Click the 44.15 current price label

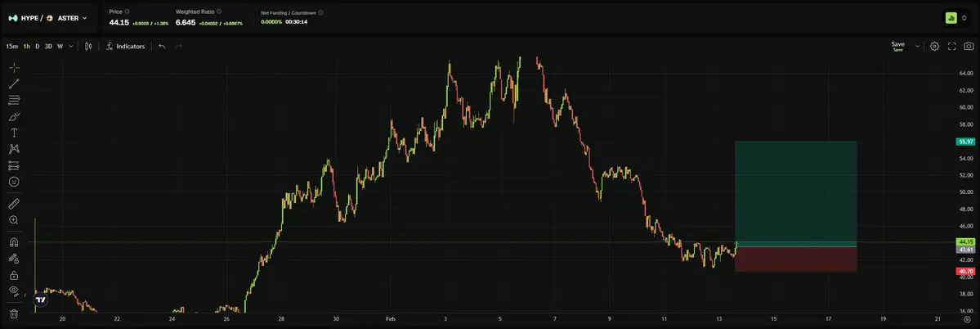965,242
